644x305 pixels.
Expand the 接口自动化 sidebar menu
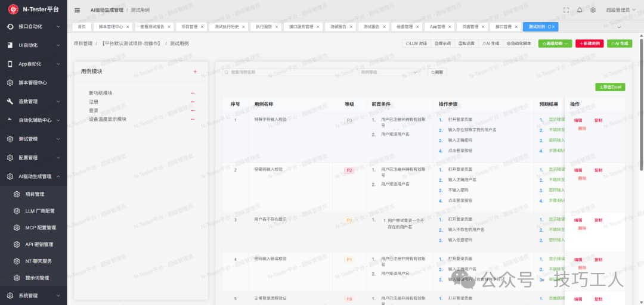coord(58,27)
